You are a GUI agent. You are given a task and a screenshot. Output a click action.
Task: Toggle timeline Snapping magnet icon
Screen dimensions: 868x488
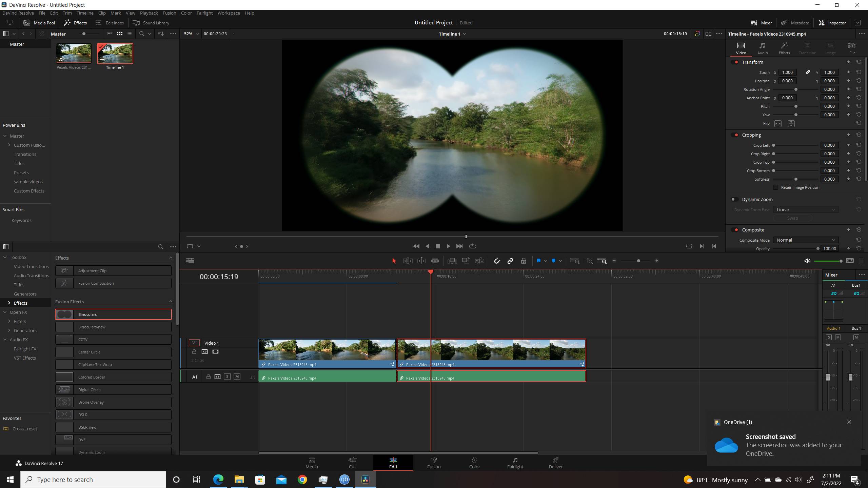click(x=497, y=261)
